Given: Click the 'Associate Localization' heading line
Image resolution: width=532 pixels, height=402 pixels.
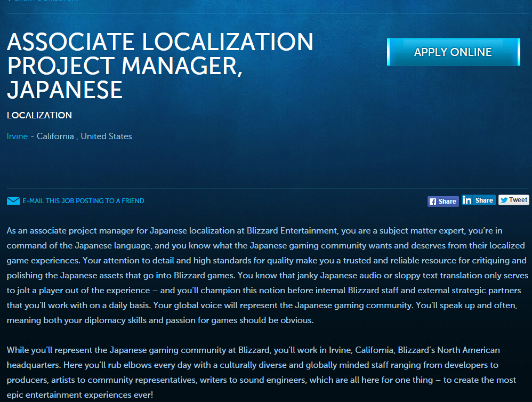Looking at the screenshot, I should tap(160, 43).
